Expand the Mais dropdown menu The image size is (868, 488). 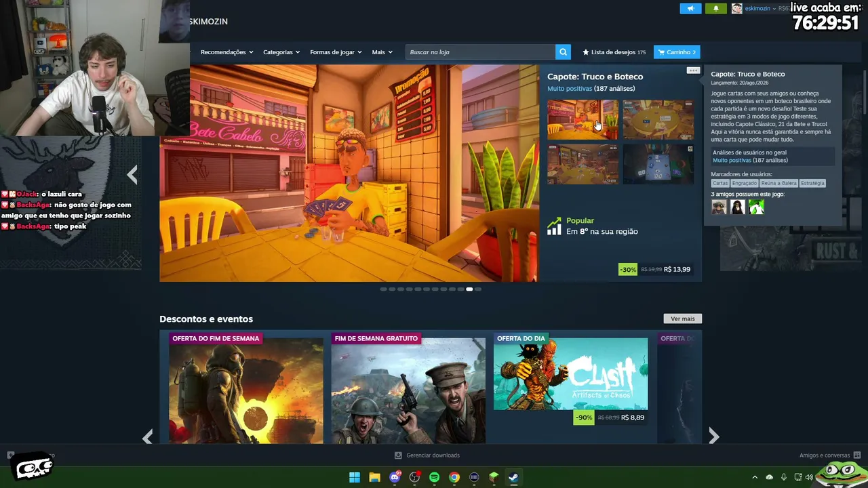382,52
